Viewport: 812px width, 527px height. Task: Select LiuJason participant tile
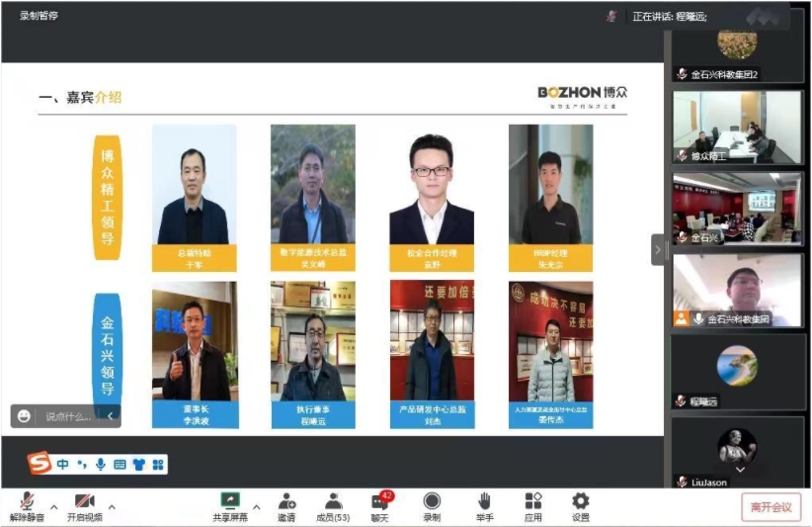[x=737, y=453]
